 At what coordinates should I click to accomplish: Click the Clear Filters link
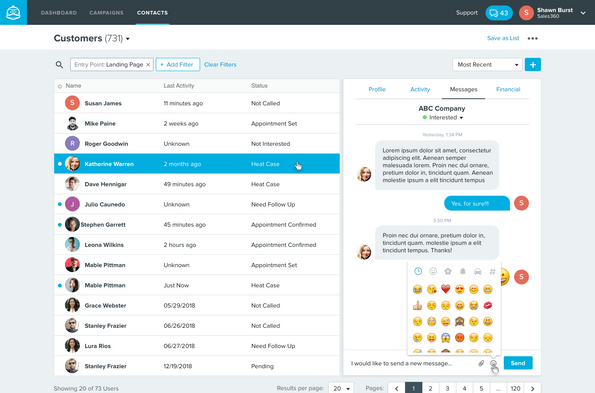[x=220, y=64]
